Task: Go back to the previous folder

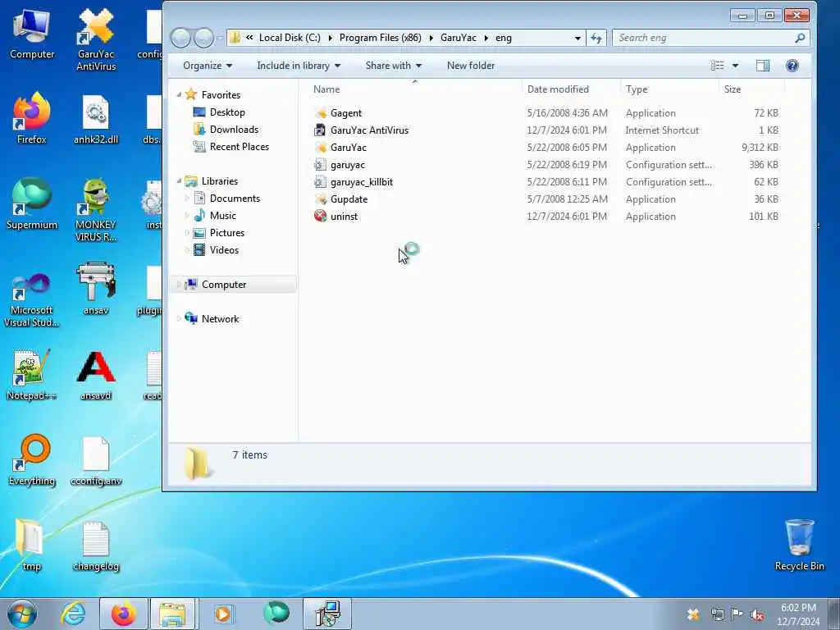Action: [x=180, y=38]
